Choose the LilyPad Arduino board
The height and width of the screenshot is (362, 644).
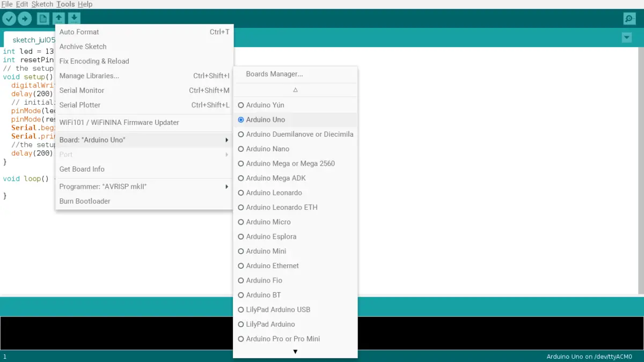[295, 324]
